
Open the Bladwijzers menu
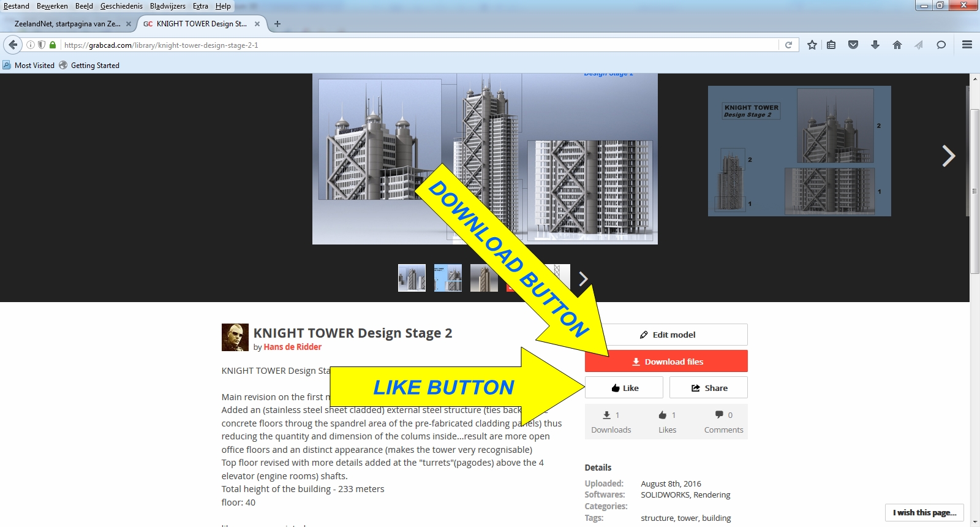tap(168, 6)
